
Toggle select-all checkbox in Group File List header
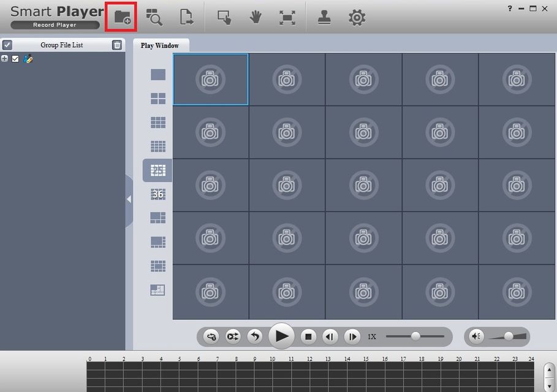tap(7, 45)
